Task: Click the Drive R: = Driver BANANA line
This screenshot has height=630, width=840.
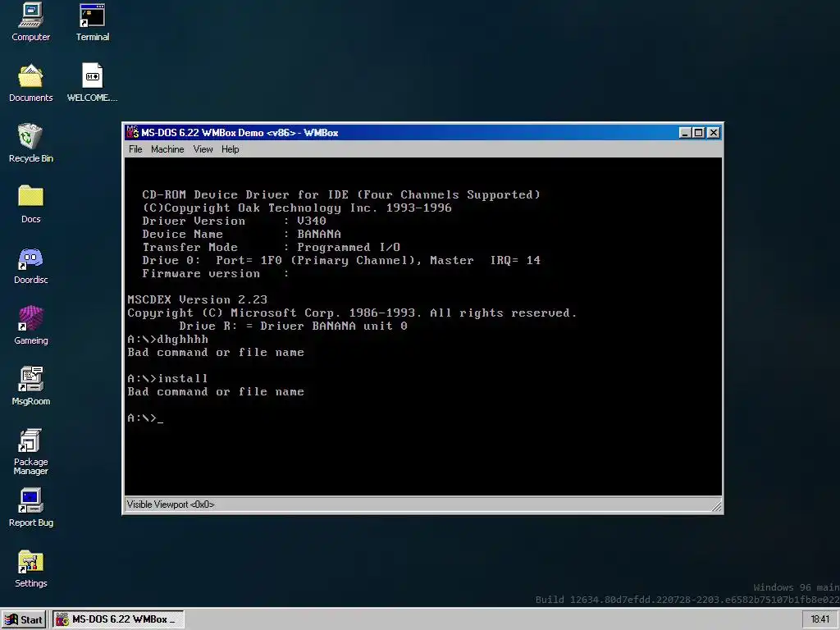Action: click(293, 326)
